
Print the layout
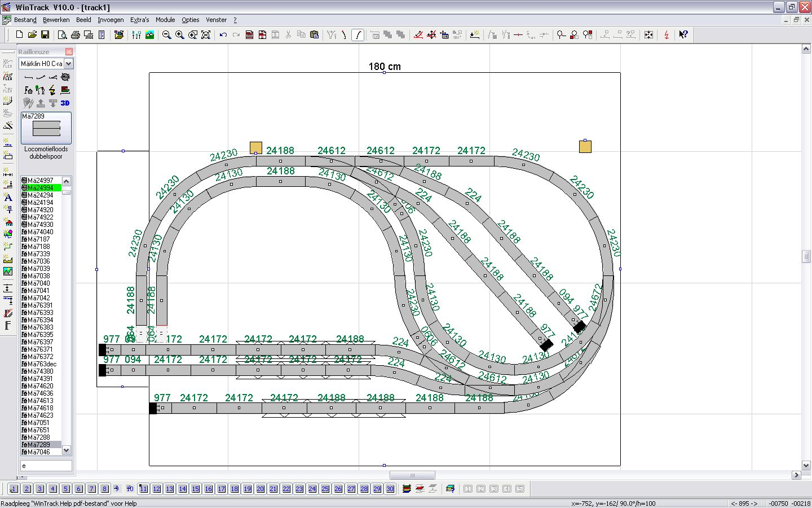[x=75, y=34]
